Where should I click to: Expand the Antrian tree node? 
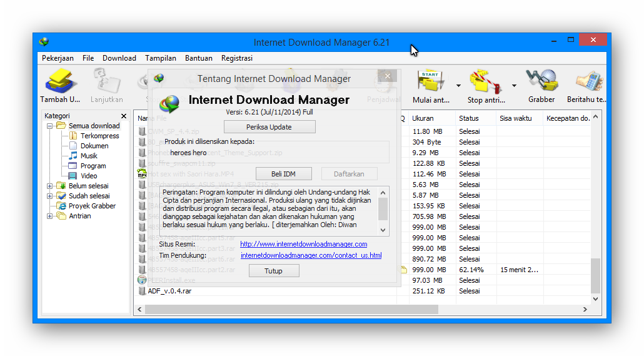[49, 216]
